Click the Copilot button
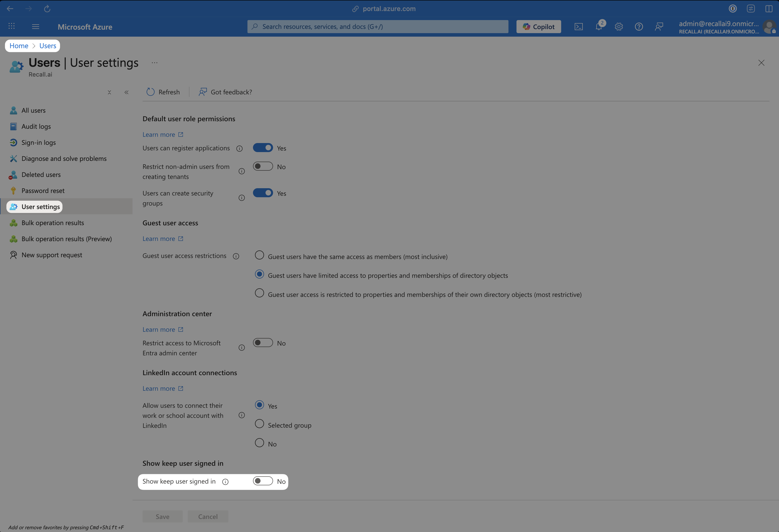 coord(538,27)
